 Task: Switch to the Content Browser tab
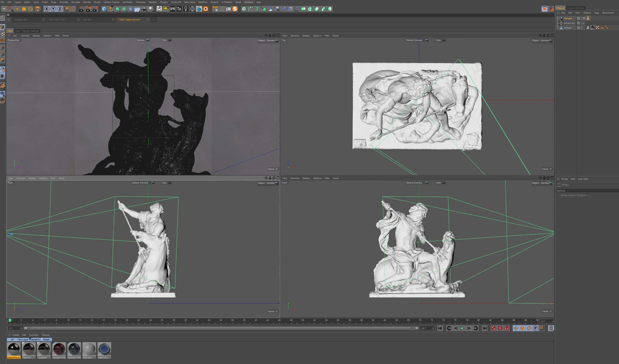point(575,8)
